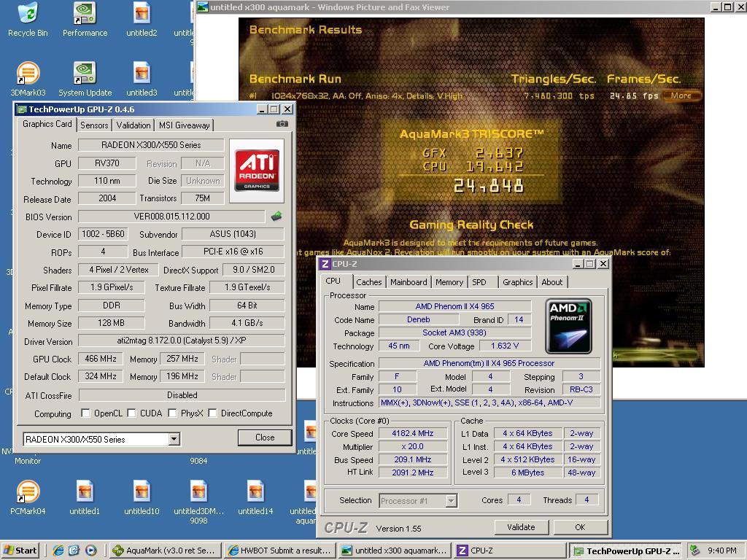This screenshot has width=747, height=560.
Task: Click the BIOS Version VER008.015.112.000 field
Action: 171,216
